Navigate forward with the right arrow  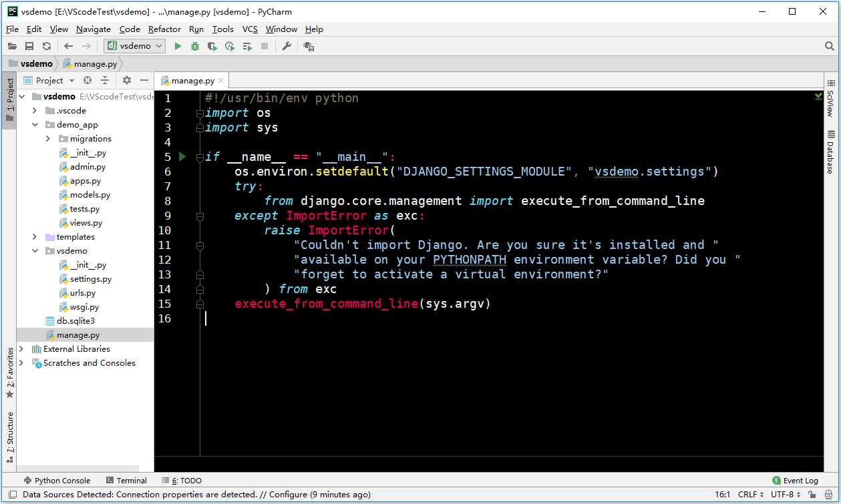coord(86,46)
